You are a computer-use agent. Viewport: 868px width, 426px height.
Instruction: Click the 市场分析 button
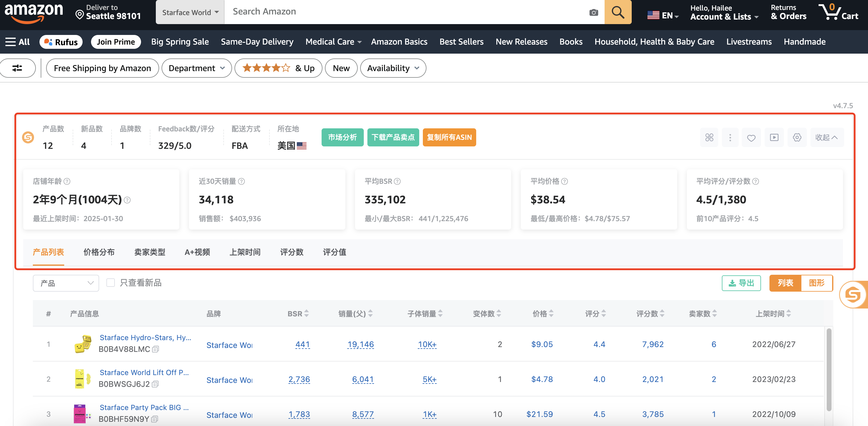[x=342, y=137]
